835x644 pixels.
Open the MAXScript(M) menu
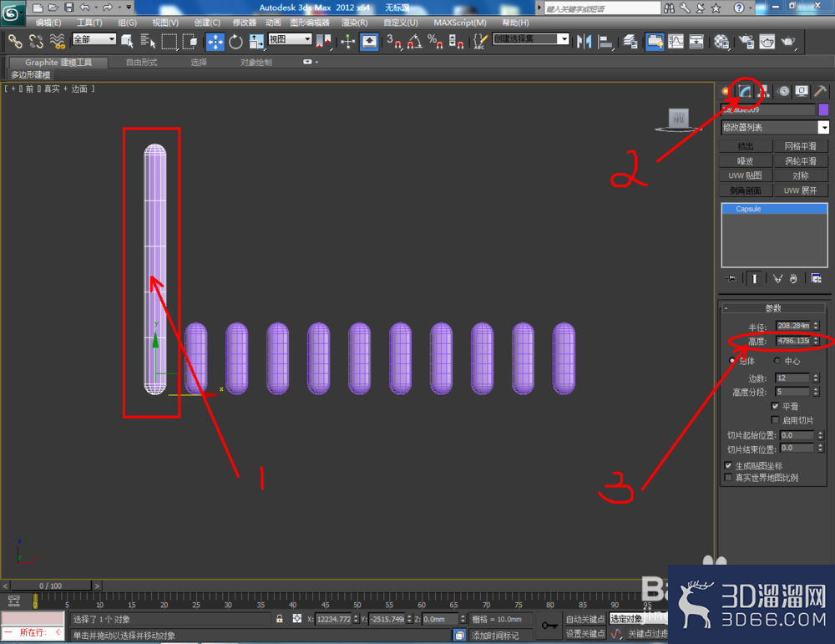[459, 23]
